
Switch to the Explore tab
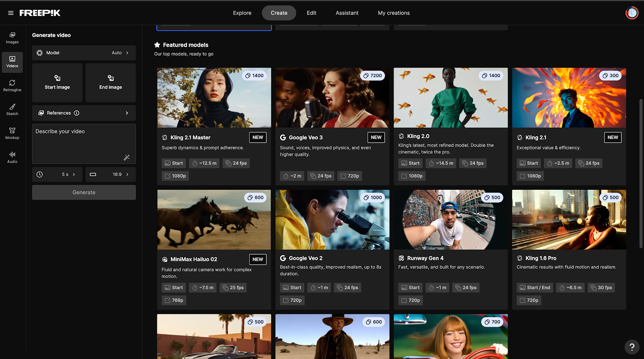tap(242, 13)
